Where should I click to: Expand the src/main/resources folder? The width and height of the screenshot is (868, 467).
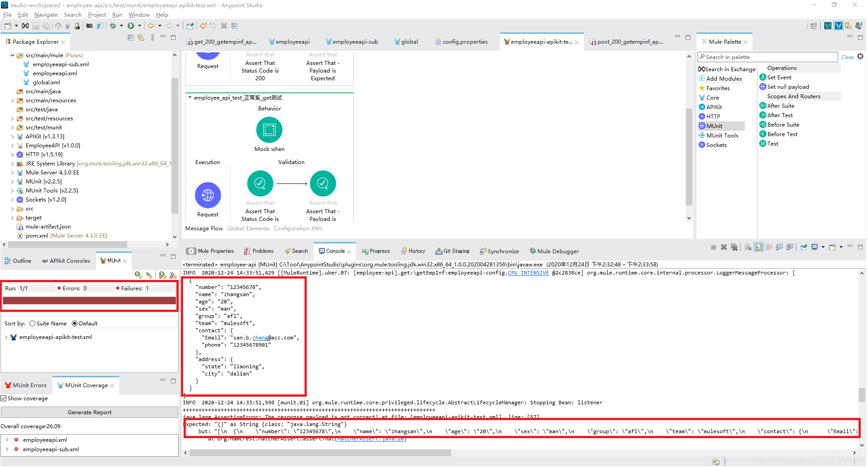click(x=12, y=101)
